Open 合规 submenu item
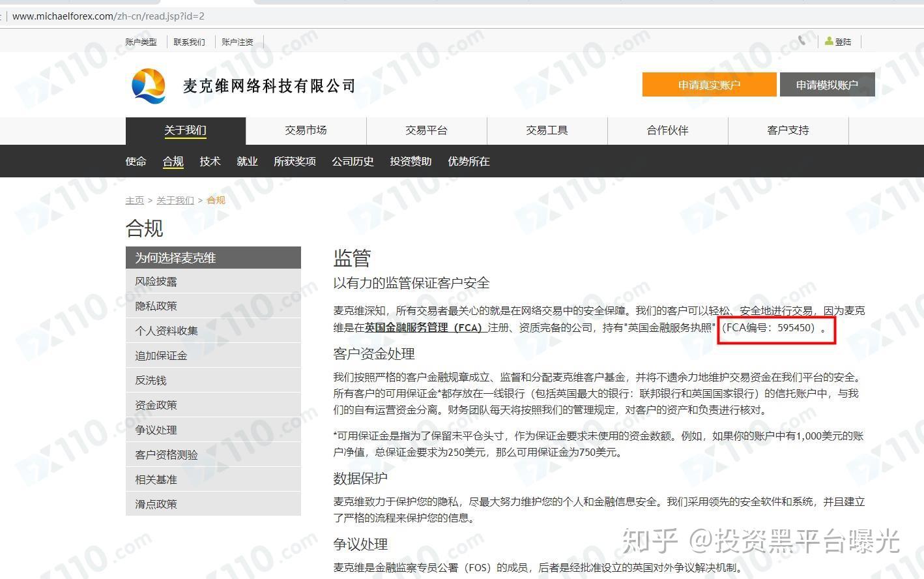Image resolution: width=924 pixels, height=579 pixels. pos(173,161)
